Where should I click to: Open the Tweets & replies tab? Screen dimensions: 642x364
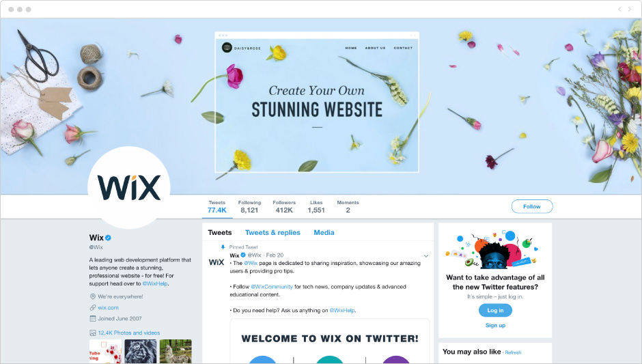click(x=273, y=233)
